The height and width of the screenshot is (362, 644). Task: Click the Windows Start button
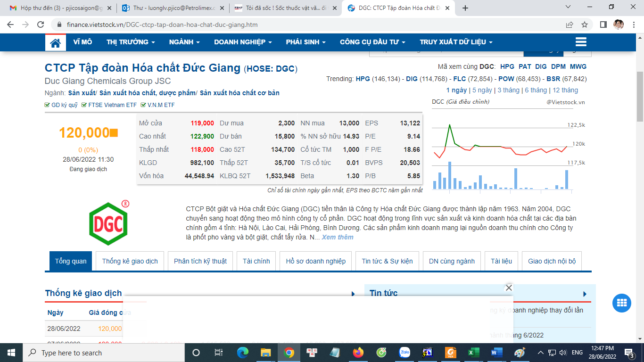point(11,353)
